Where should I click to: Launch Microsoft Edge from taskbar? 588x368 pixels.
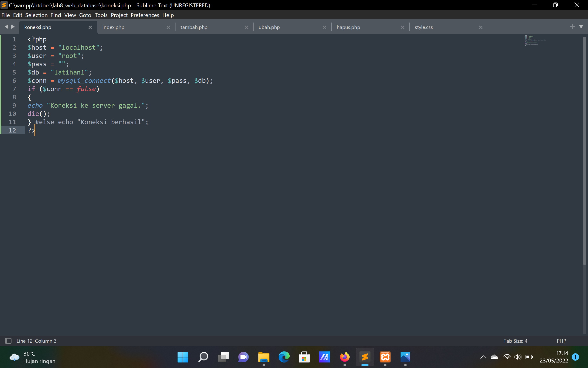(284, 357)
